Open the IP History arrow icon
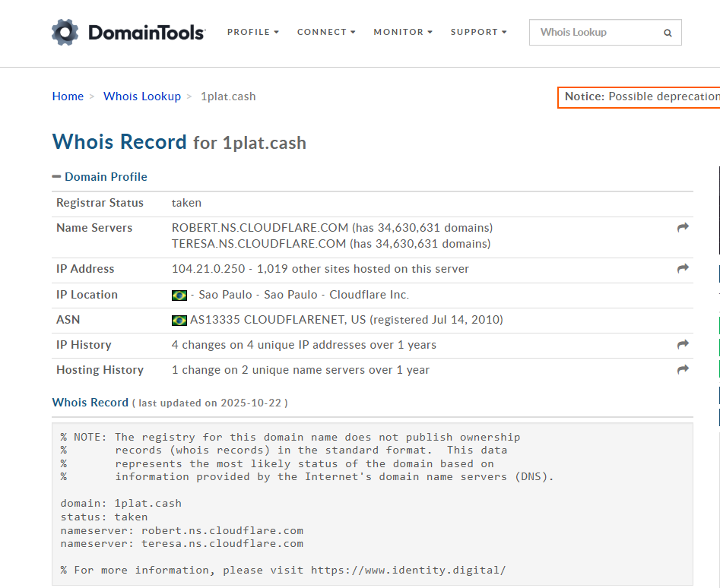Image resolution: width=720 pixels, height=588 pixels. 683,345
